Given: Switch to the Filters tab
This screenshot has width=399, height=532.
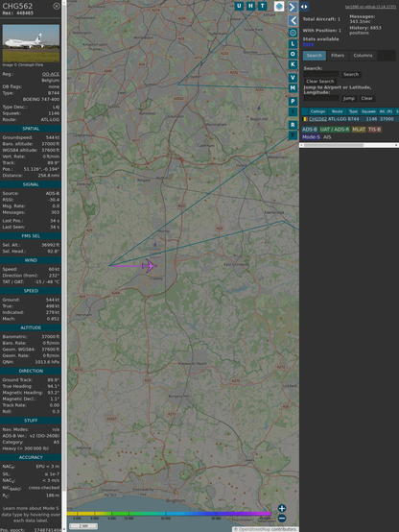Looking at the screenshot, I should (338, 56).
